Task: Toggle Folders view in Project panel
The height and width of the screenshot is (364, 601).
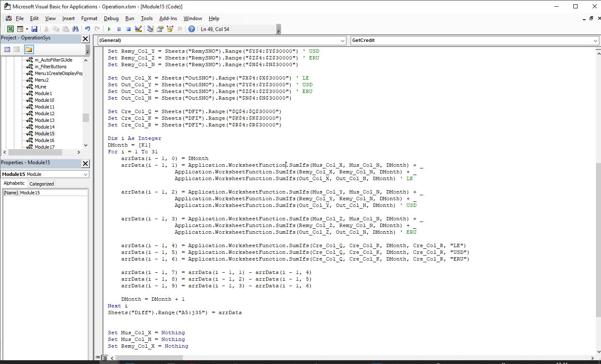Action: click(29, 49)
